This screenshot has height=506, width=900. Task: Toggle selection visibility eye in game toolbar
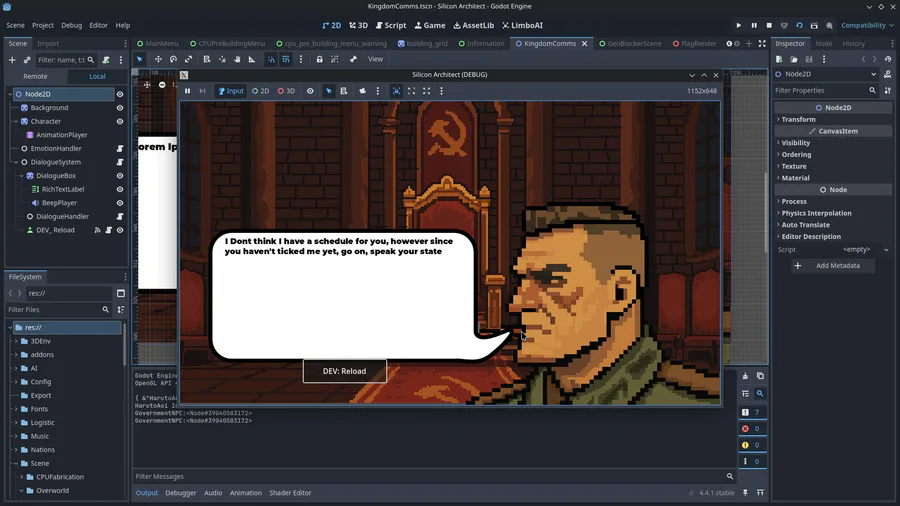tap(310, 91)
